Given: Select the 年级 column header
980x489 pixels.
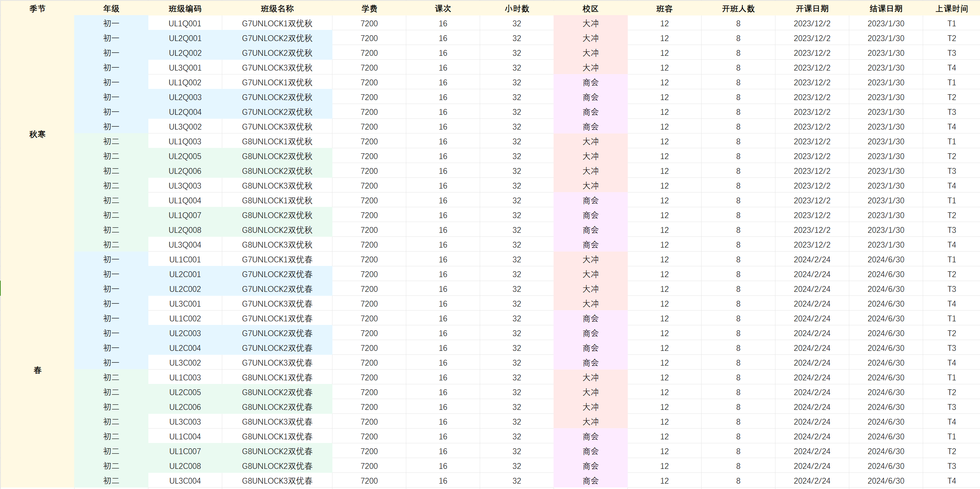Looking at the screenshot, I should pos(111,8).
